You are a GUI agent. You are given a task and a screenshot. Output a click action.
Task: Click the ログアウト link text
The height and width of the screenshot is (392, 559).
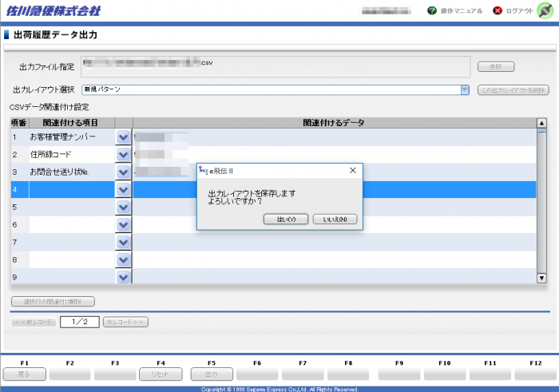pos(519,11)
